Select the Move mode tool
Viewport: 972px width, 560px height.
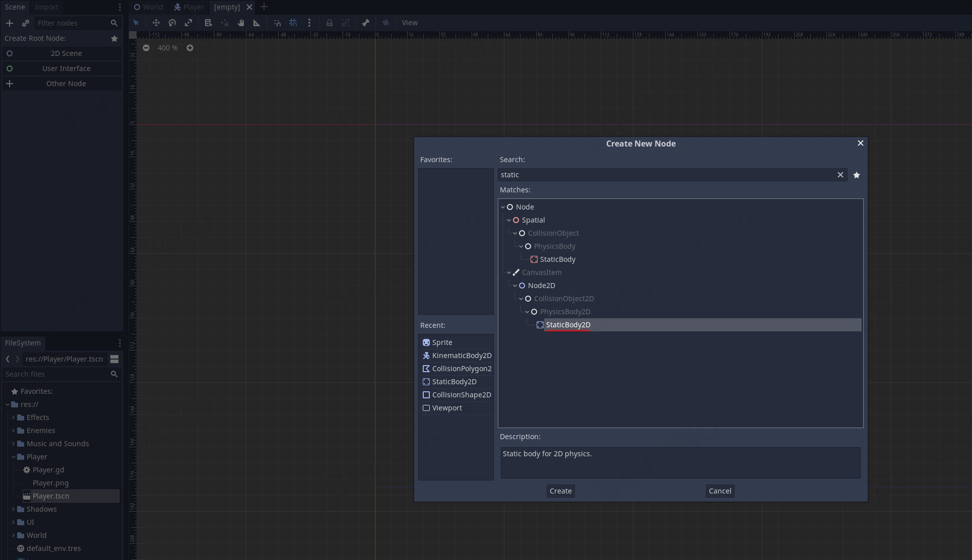[156, 23]
